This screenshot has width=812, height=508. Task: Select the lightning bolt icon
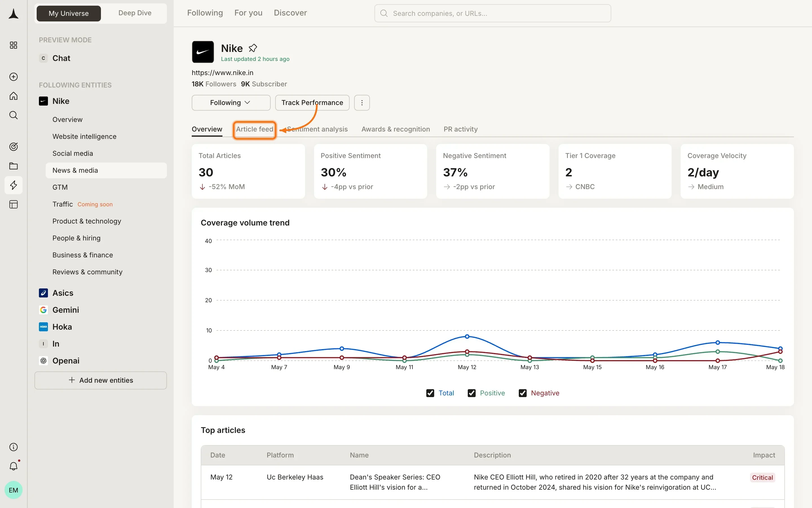[x=14, y=185]
